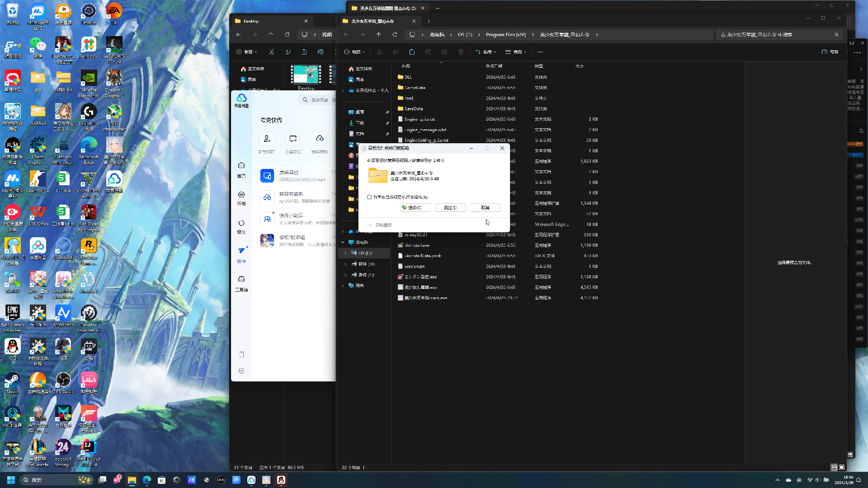Click the cut scissors icon in front Explorer toolbar
This screenshot has width=868, height=488.
[x=379, y=52]
